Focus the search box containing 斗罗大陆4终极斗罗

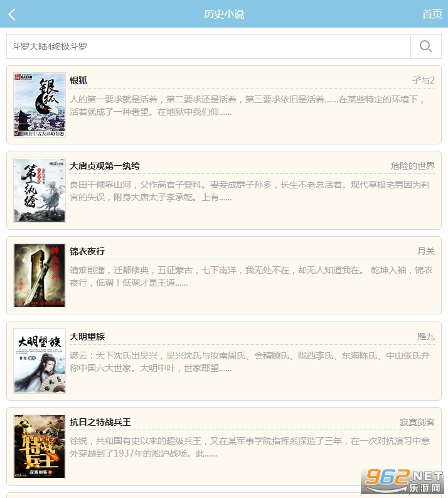[208, 46]
